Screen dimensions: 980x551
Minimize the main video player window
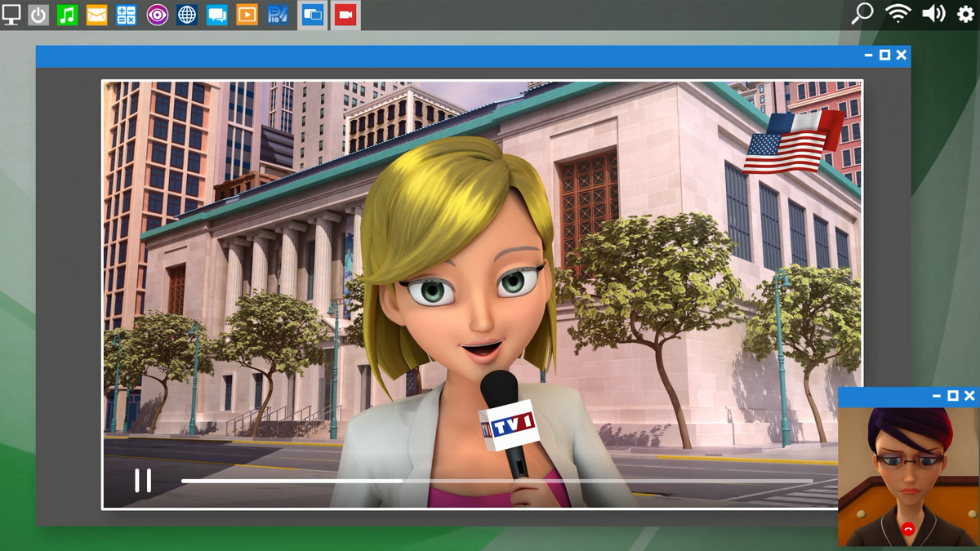click(x=869, y=55)
